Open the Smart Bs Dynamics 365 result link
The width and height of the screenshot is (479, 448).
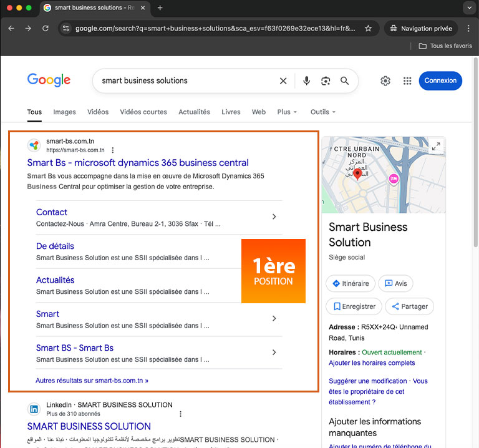(138, 163)
